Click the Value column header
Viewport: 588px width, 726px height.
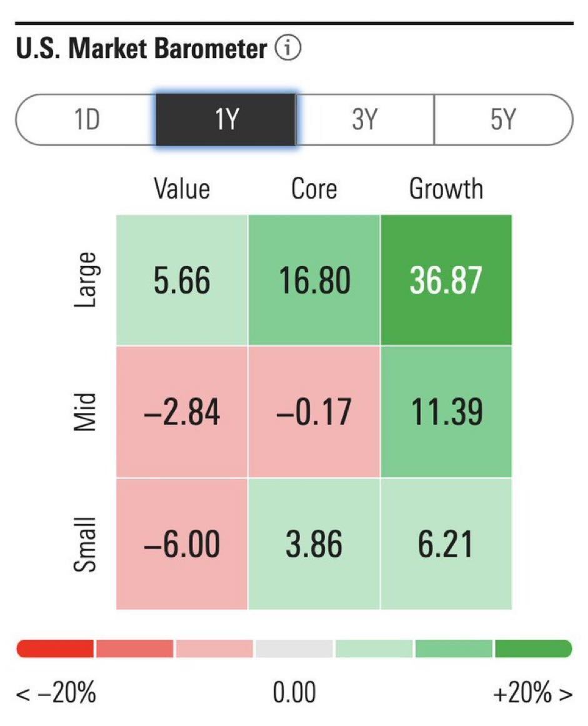point(182,189)
